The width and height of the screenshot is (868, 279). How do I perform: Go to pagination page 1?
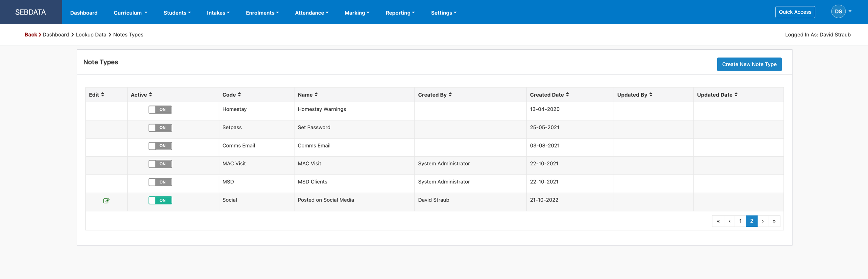point(740,221)
